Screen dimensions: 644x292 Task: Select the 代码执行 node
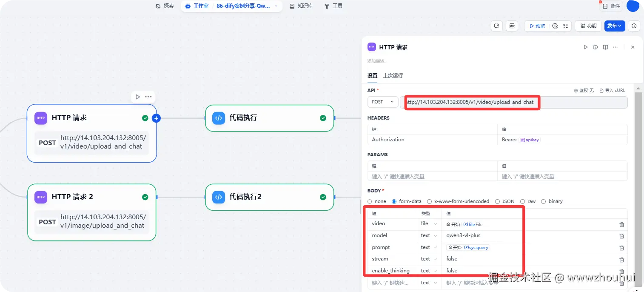pyautogui.click(x=270, y=118)
